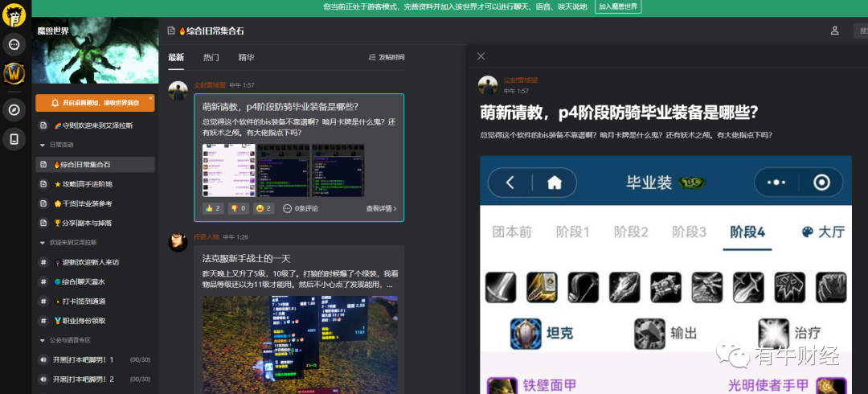This screenshot has height=394, width=868.
Task: Click the three-dot menu in the mini-program header
Action: (x=776, y=183)
